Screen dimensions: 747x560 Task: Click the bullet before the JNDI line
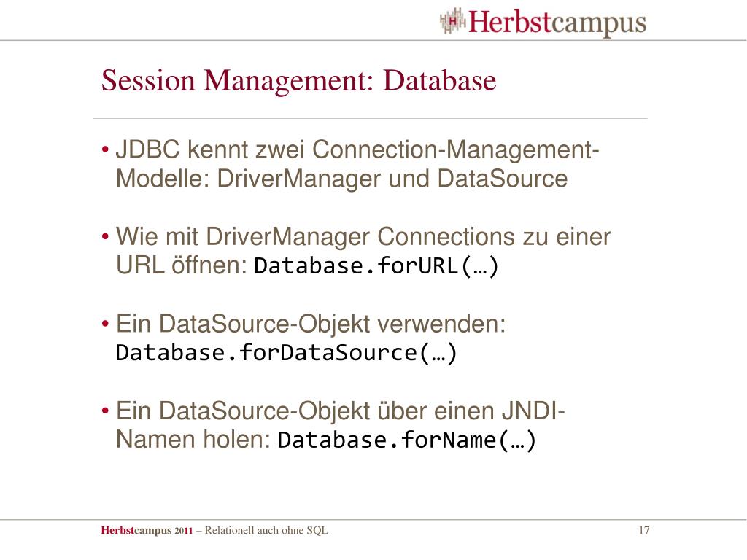105,411
